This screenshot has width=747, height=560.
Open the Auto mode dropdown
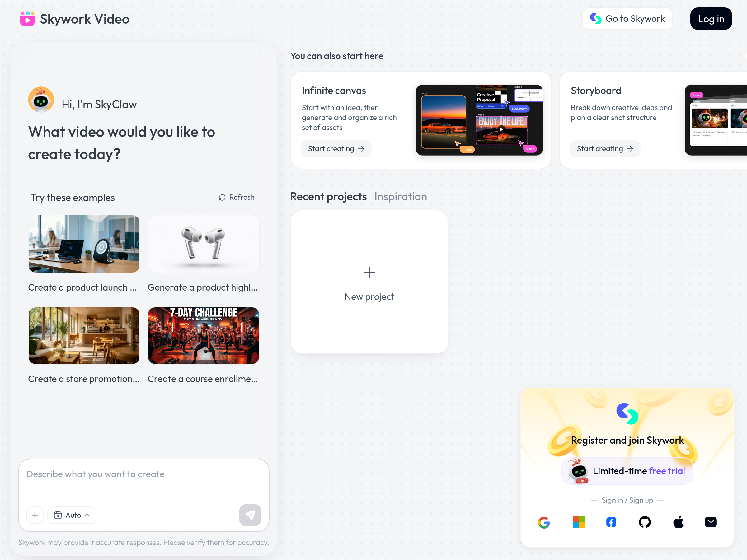[x=72, y=515]
